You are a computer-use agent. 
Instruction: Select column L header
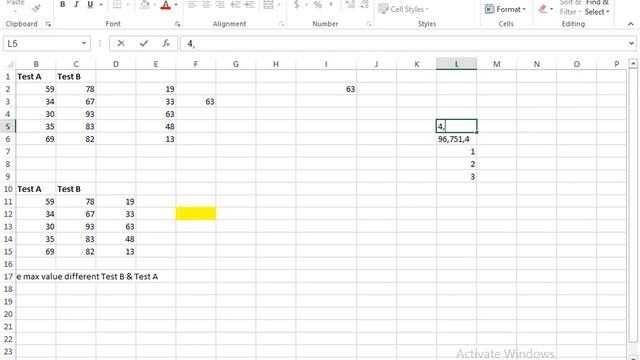(456, 64)
